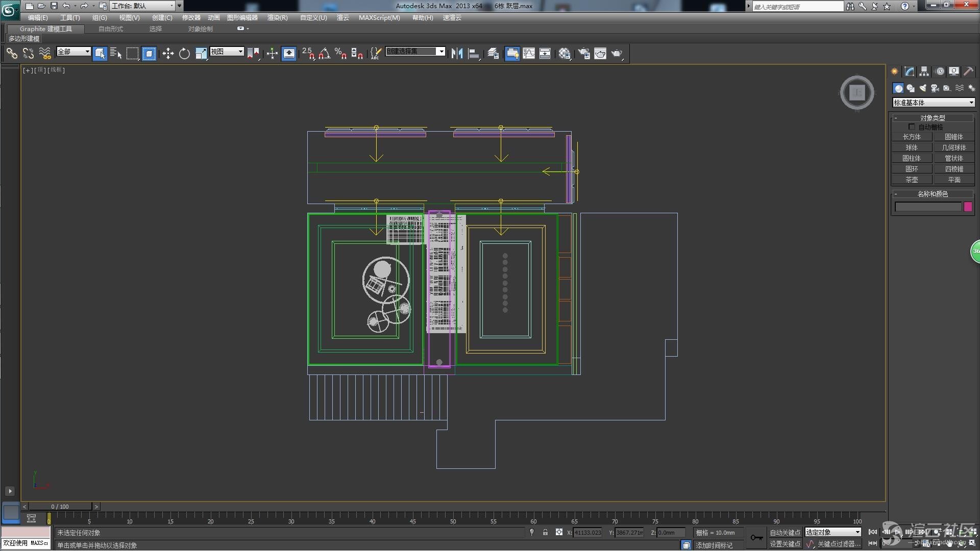
Task: Open the Material Editor icon
Action: [564, 54]
